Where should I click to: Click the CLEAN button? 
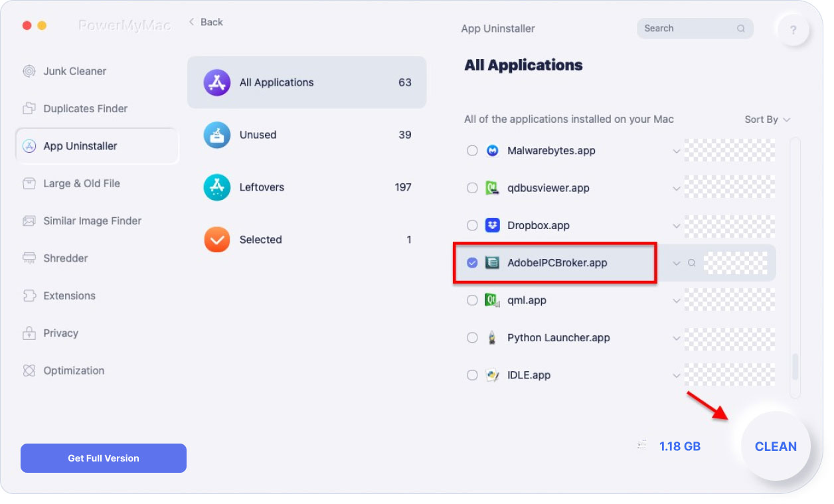[x=776, y=446]
